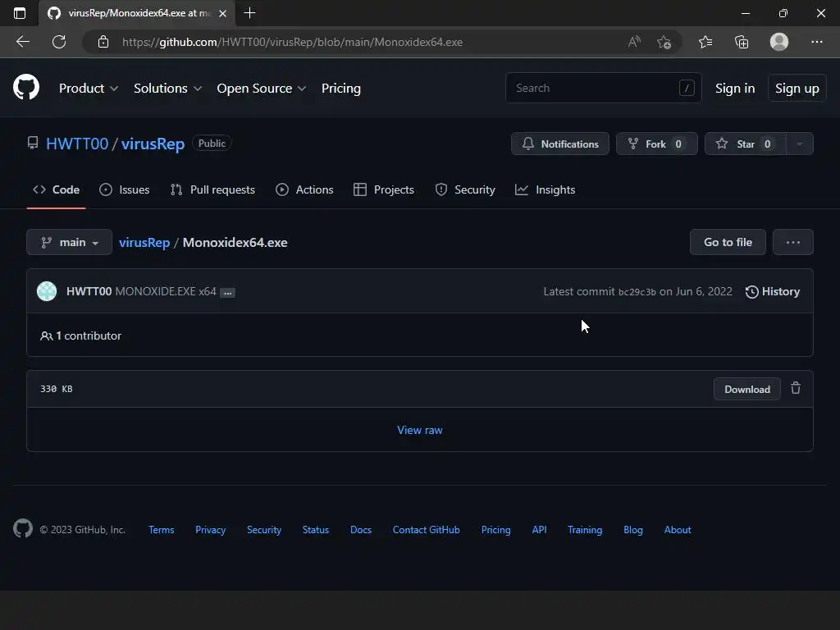Fork the virusRep repository
This screenshot has width=840, height=630.
(x=657, y=144)
